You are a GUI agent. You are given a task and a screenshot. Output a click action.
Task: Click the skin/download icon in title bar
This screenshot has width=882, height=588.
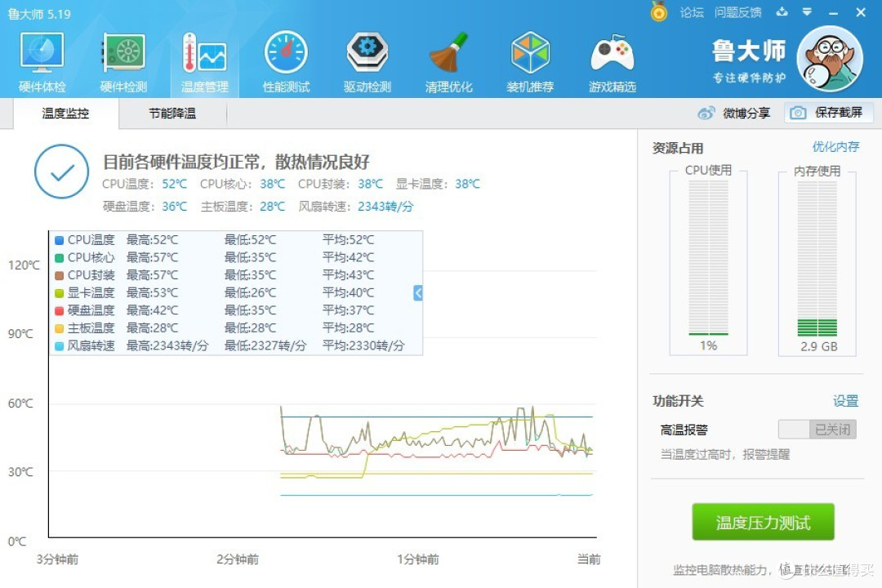pos(782,11)
